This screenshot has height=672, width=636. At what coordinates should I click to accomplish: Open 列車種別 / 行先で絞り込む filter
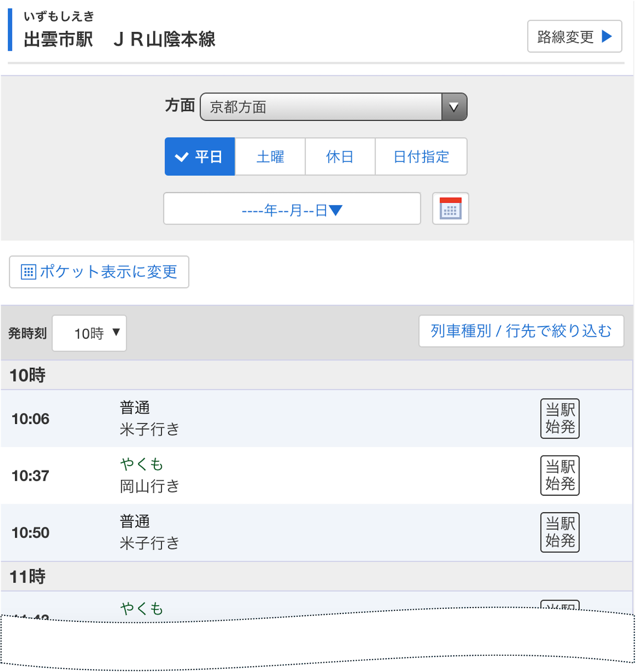pyautogui.click(x=521, y=331)
